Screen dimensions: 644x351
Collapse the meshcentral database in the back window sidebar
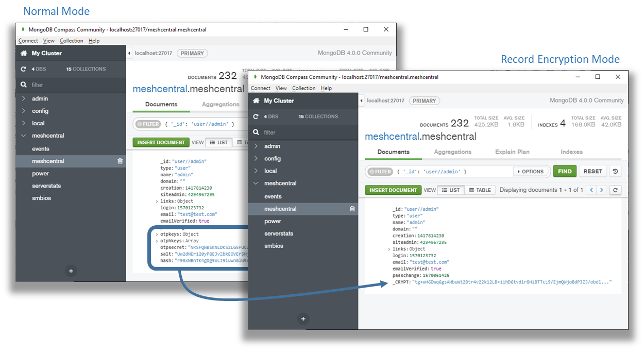coord(23,136)
